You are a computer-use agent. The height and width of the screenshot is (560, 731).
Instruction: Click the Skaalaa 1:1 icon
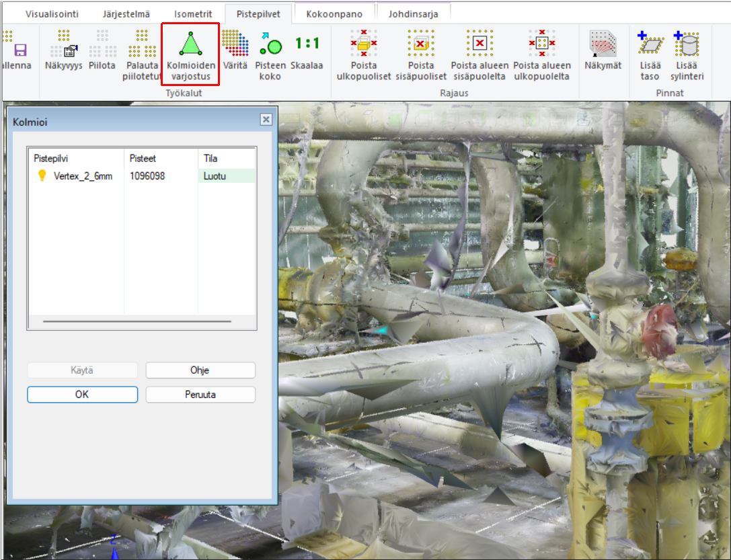click(x=307, y=44)
